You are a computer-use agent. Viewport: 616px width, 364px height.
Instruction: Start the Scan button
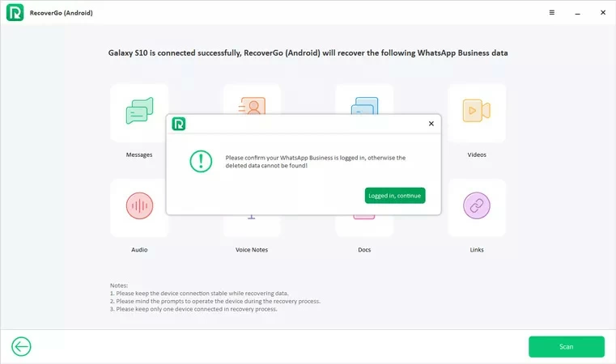click(x=567, y=347)
